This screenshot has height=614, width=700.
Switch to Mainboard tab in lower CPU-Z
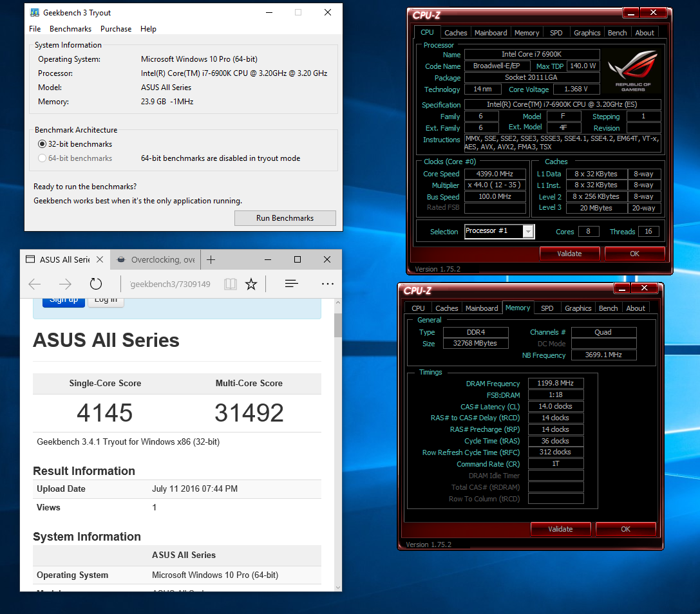tap(482, 308)
